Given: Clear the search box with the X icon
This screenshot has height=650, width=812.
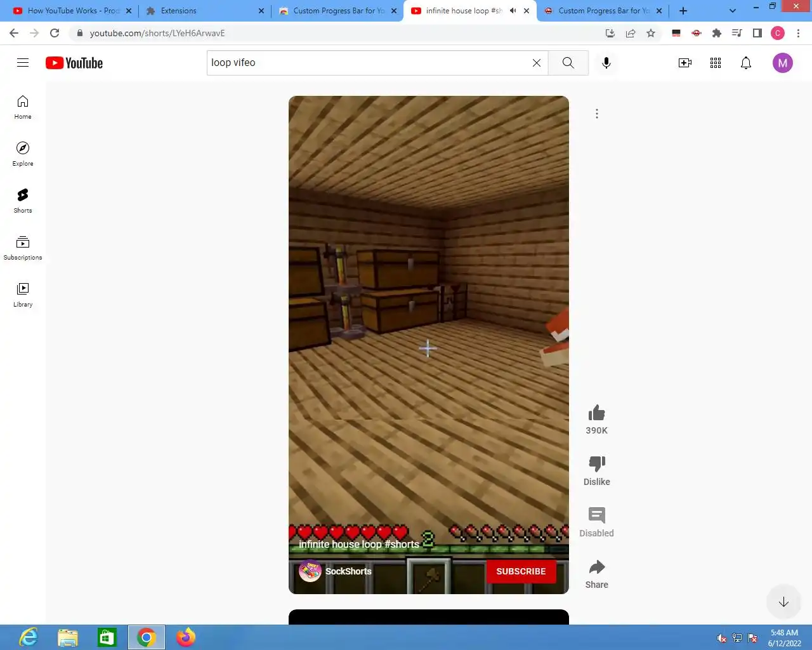Looking at the screenshot, I should coord(537,63).
